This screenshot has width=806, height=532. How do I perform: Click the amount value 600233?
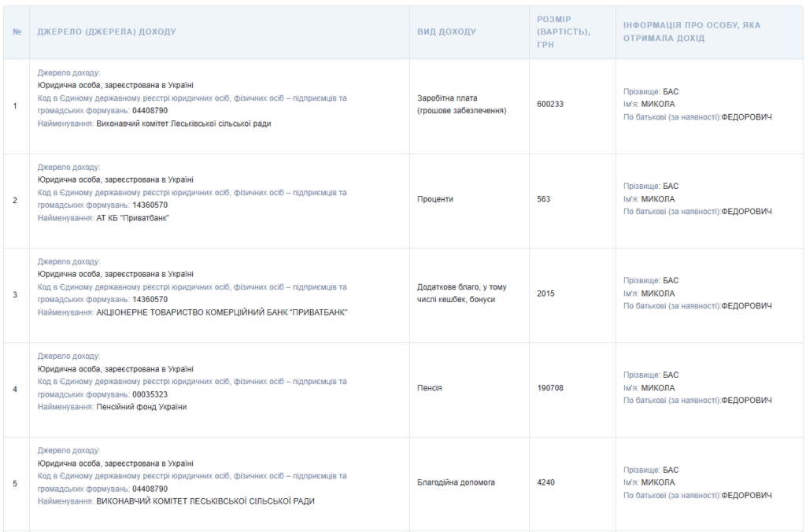[550, 104]
